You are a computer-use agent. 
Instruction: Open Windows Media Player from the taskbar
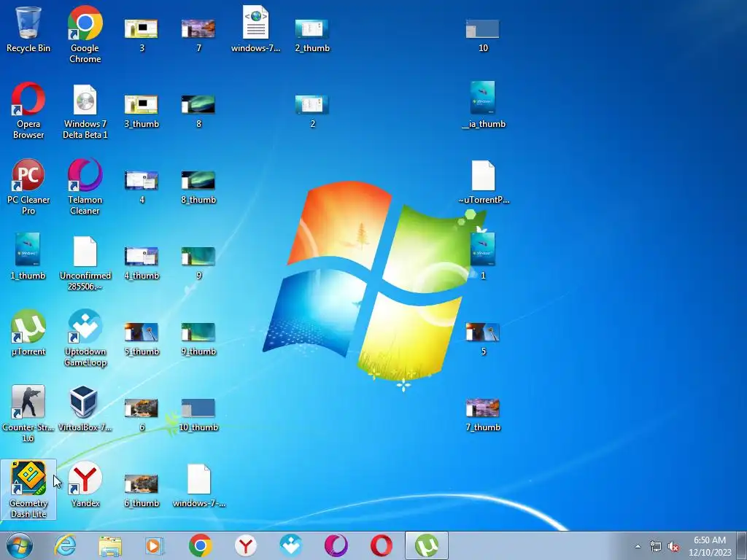click(155, 545)
